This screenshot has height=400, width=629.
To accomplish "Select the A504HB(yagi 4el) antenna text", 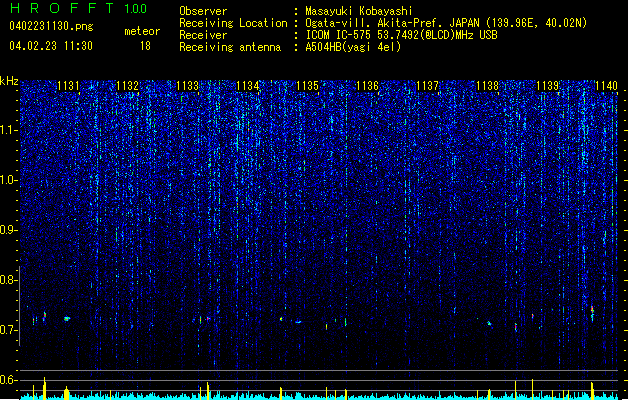I will point(353,47).
